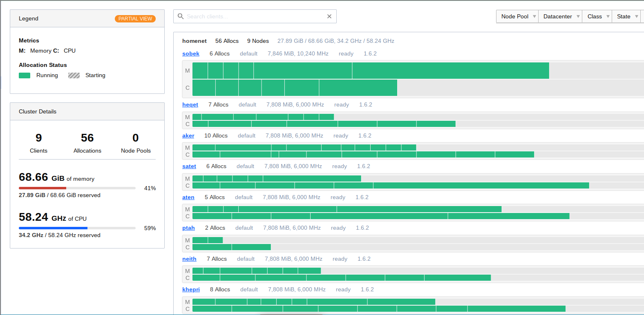Click '7,846 MiB, 10,240 MHz' for sobek

click(298, 53)
